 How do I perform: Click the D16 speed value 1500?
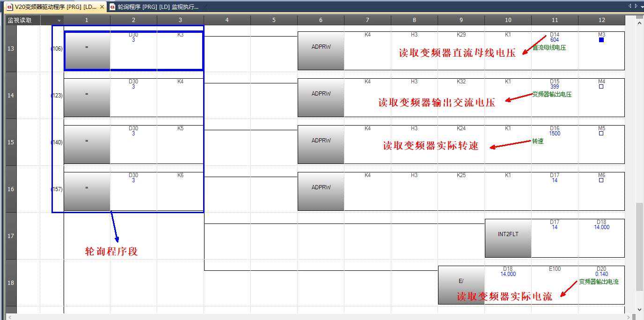(x=555, y=134)
